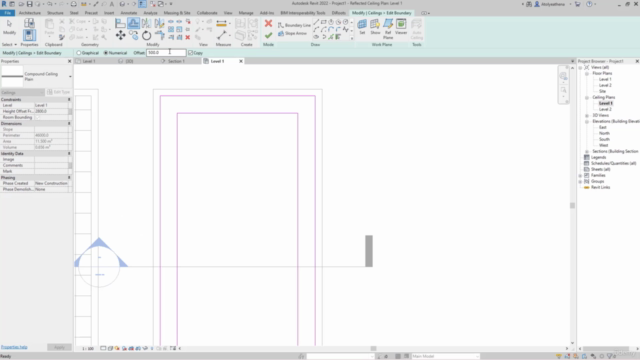Screen dimensions: 640x360
Task: Open the Manage ribbon tab
Action: (x=246, y=13)
